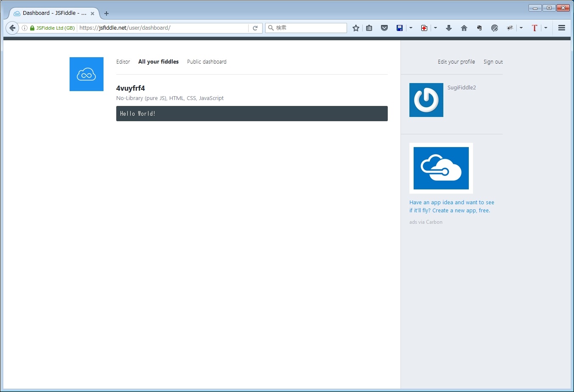Bookmark this page with the star icon
This screenshot has height=392, width=574.
point(356,28)
